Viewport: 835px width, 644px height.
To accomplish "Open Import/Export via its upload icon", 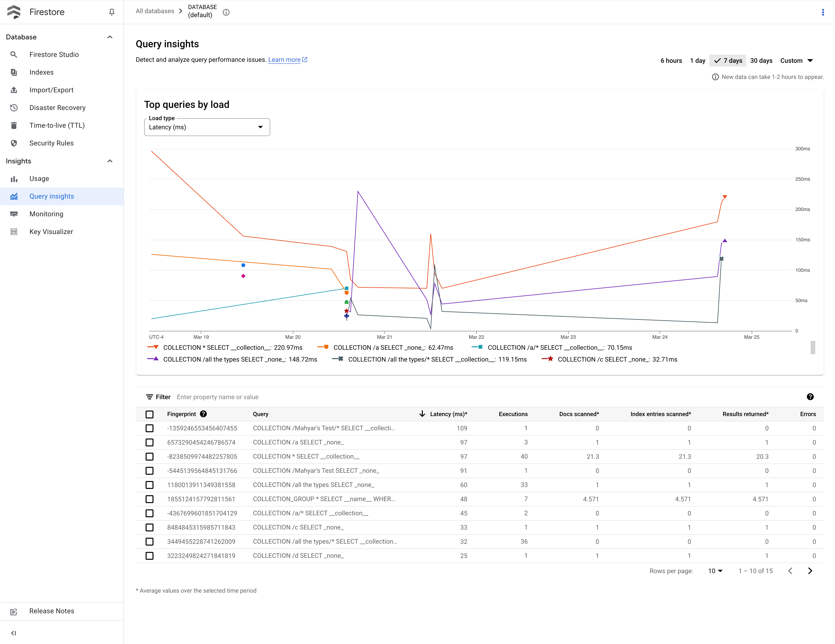I will (x=14, y=90).
